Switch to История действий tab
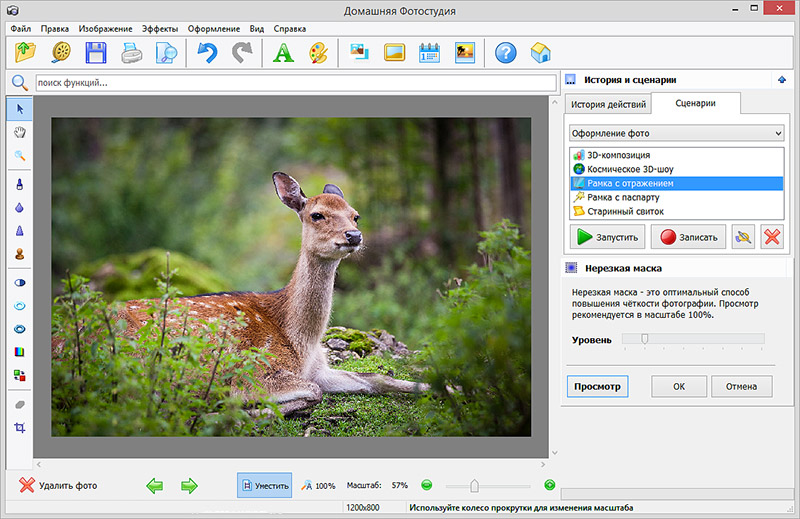Viewport: 800px width, 519px height. [x=607, y=104]
